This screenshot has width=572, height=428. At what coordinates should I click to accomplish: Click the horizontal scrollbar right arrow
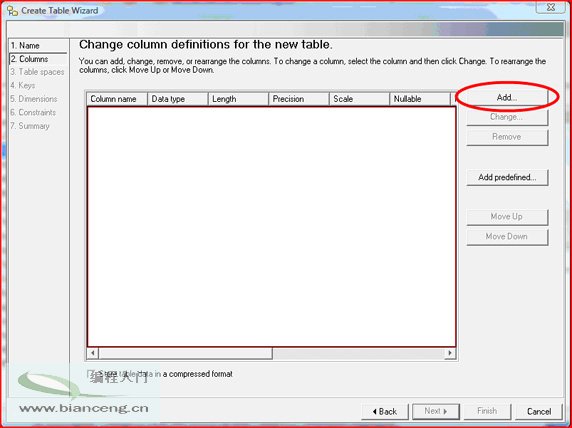click(x=450, y=353)
